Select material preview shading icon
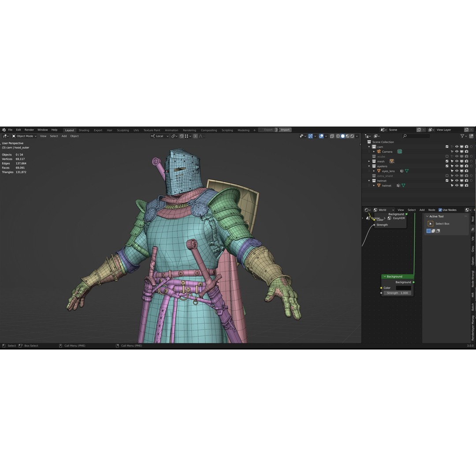The height and width of the screenshot is (476, 476). [x=348, y=136]
